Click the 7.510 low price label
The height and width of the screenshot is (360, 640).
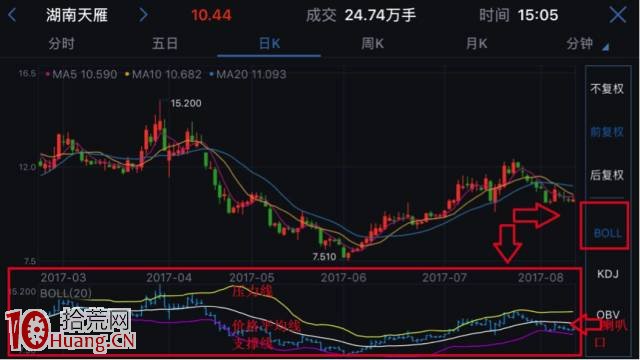point(324,257)
